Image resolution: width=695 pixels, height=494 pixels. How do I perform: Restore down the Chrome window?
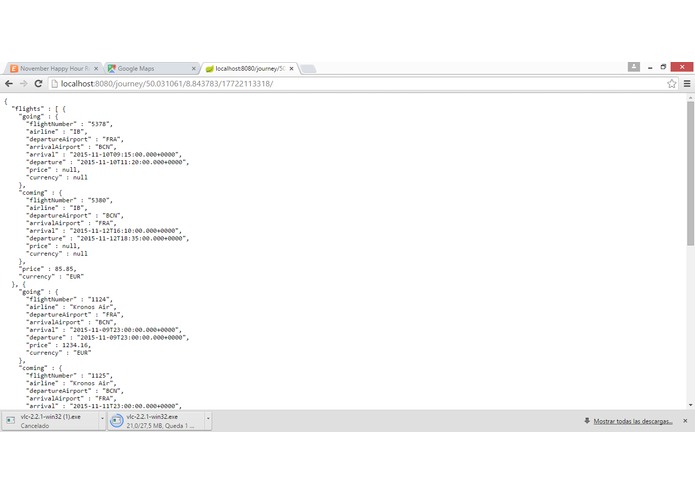coord(663,67)
